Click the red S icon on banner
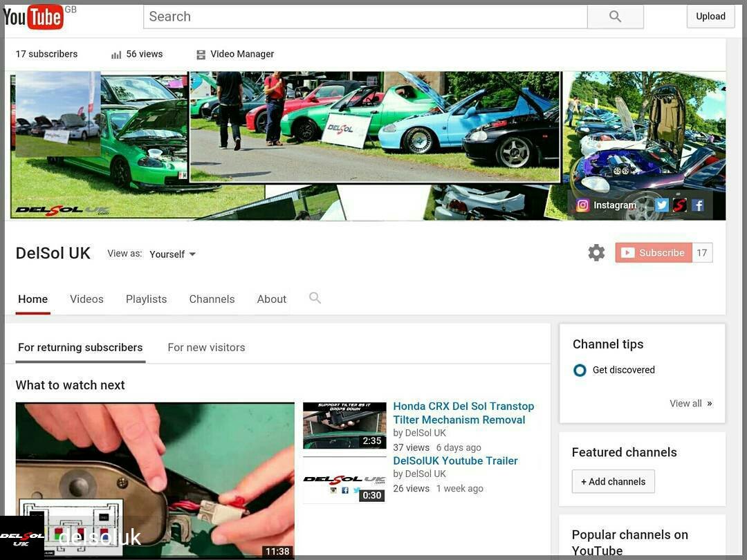Viewport: 747px width, 560px height. point(680,205)
